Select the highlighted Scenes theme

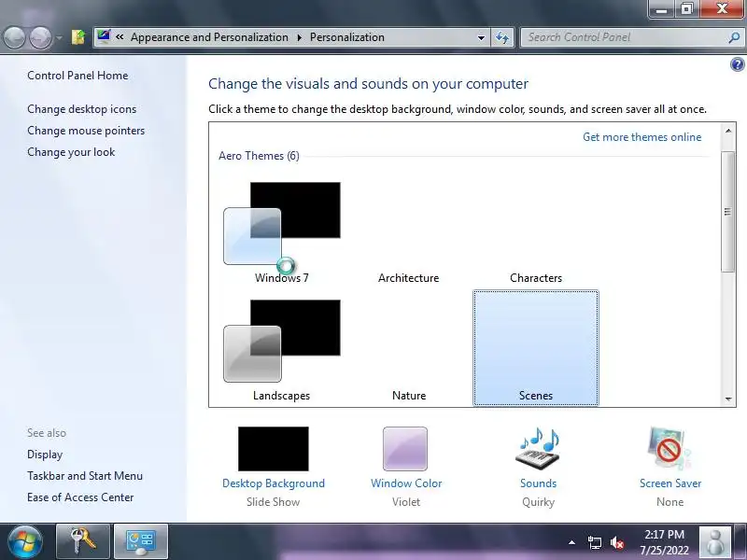coord(536,348)
